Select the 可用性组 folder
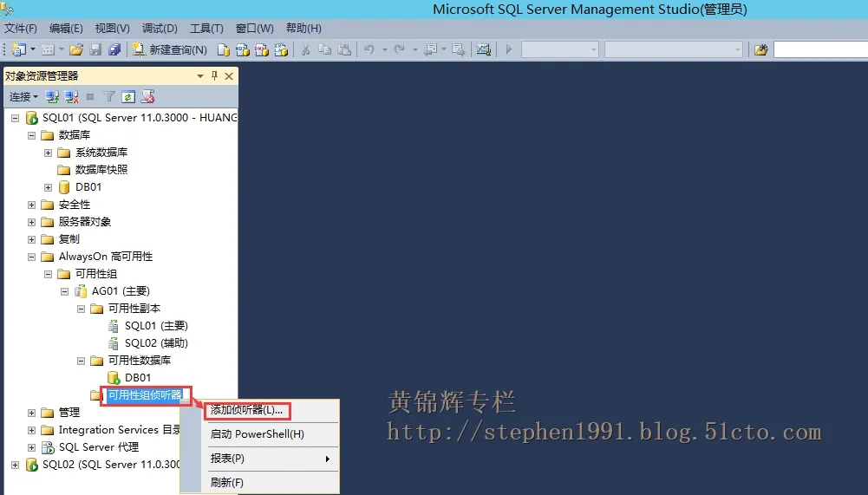Viewport: 868px width, 495px height. coord(96,274)
